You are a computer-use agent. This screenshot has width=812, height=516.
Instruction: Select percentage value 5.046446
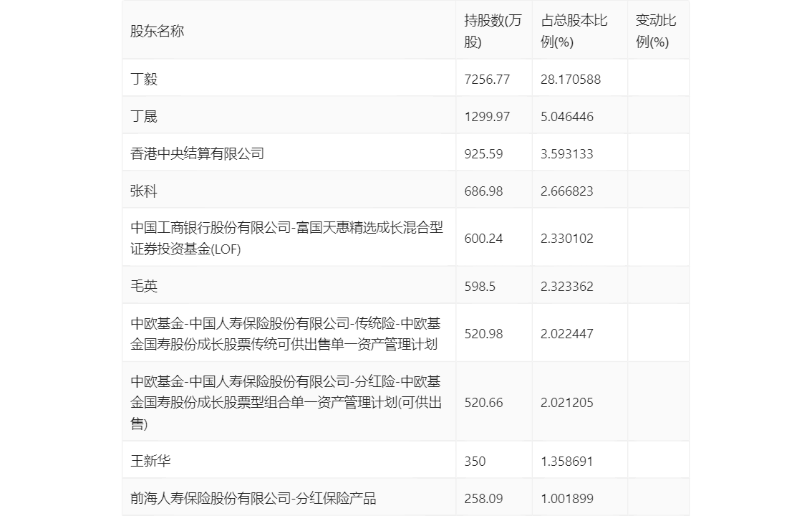567,117
